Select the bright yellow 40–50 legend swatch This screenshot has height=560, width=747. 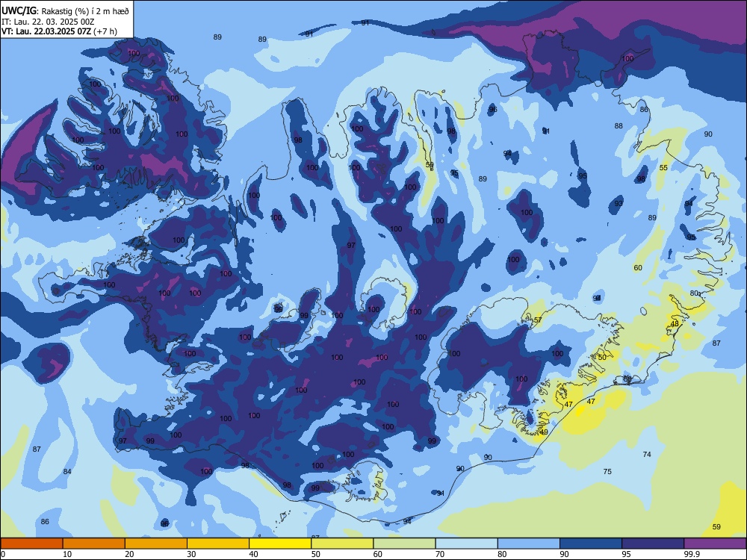coord(280,544)
